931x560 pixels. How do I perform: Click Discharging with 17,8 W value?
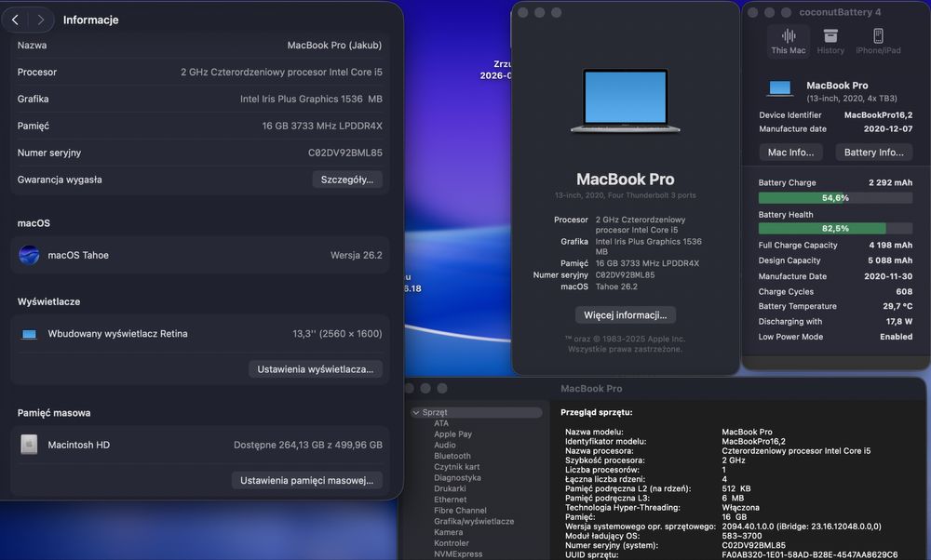click(x=899, y=322)
